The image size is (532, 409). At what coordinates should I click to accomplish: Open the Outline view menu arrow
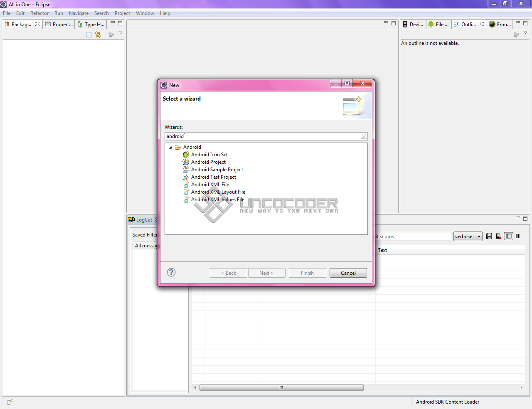pyautogui.click(x=525, y=33)
